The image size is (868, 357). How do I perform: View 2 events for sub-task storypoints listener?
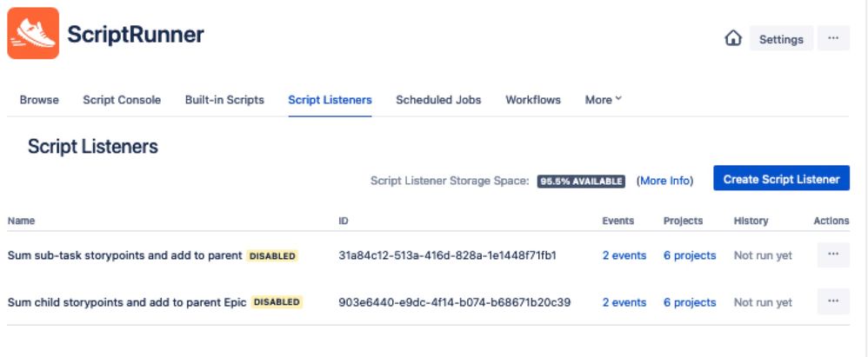pos(624,255)
